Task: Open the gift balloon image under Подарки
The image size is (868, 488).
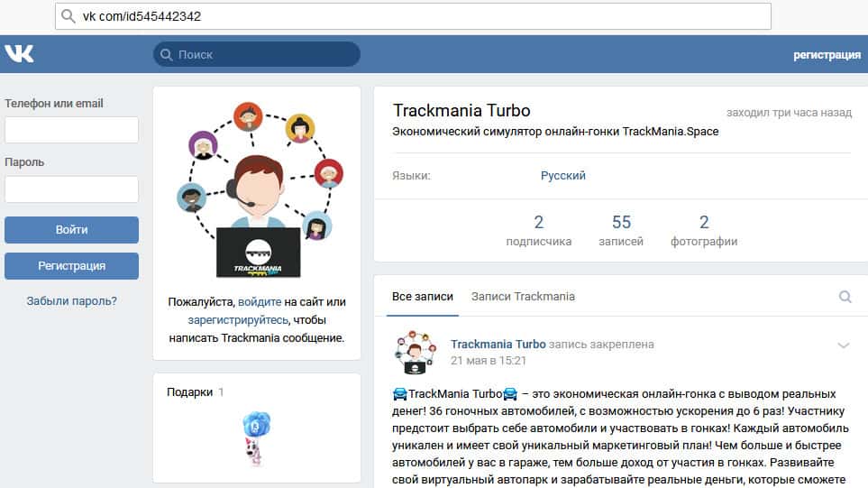Action: tap(256, 438)
